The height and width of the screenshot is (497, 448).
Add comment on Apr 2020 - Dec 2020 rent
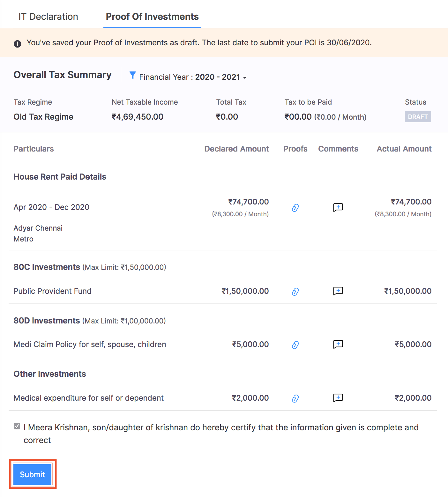(x=338, y=207)
